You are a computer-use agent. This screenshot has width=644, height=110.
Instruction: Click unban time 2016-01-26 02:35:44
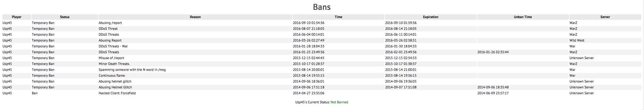(x=493, y=52)
